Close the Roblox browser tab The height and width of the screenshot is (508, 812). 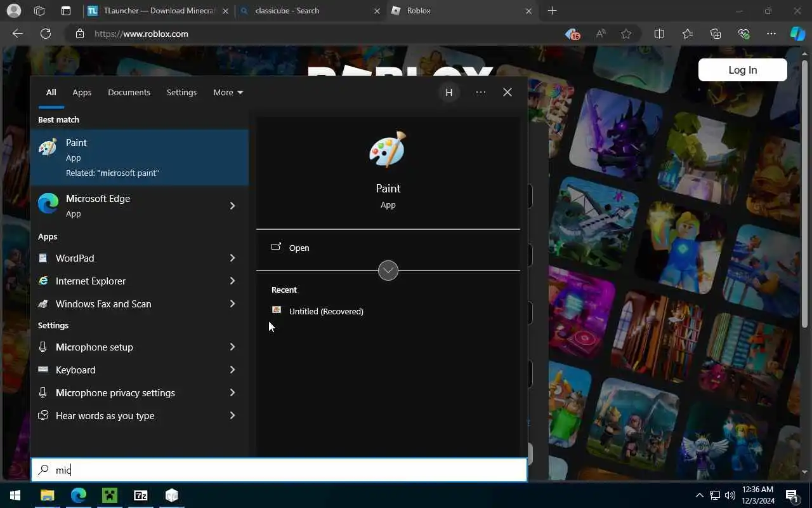(529, 11)
